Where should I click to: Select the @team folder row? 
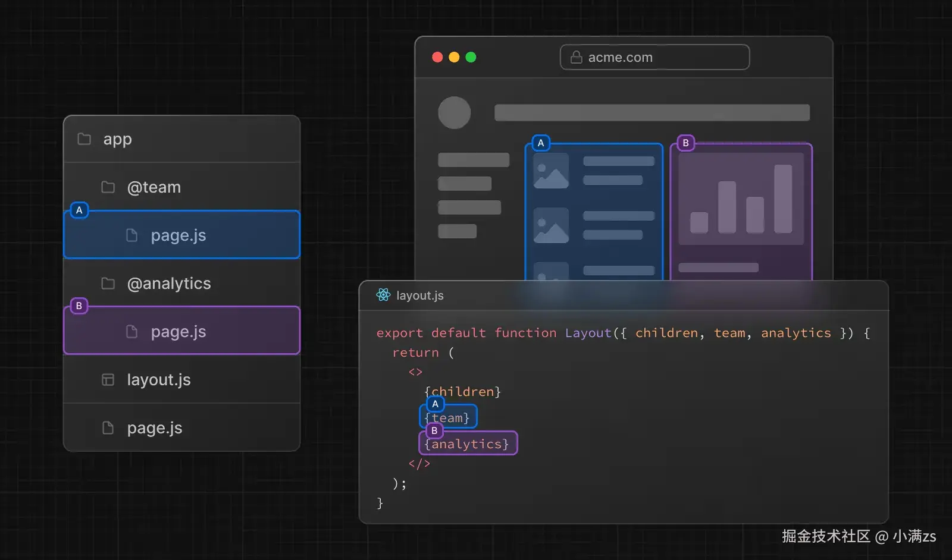(182, 187)
